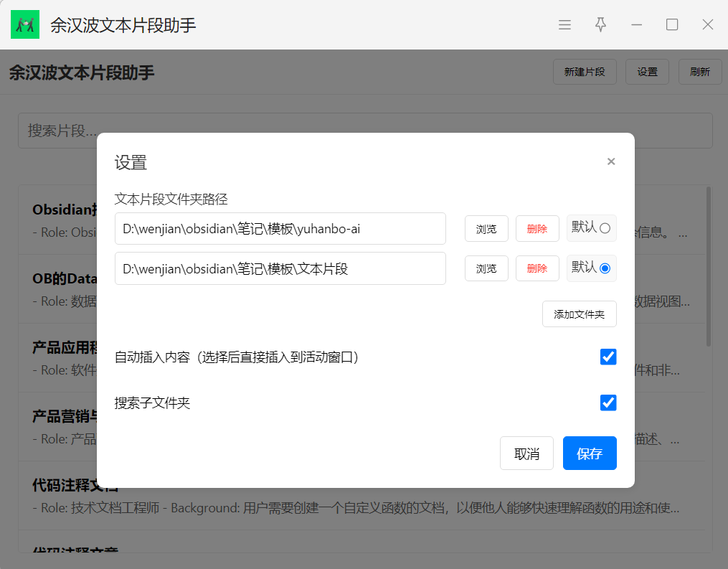Toggle the 自动插入内容 checkbox

pyautogui.click(x=608, y=357)
